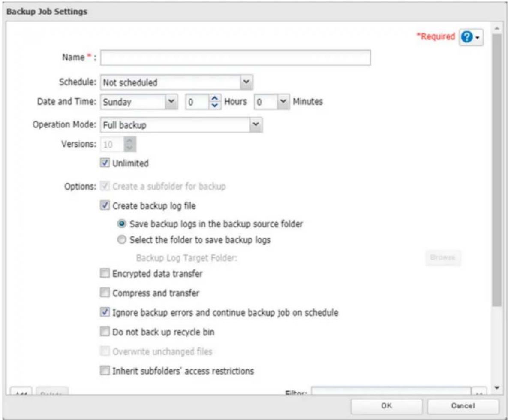Open the Sunday day dropdown
The width and height of the screenshot is (508, 420).
tap(139, 102)
